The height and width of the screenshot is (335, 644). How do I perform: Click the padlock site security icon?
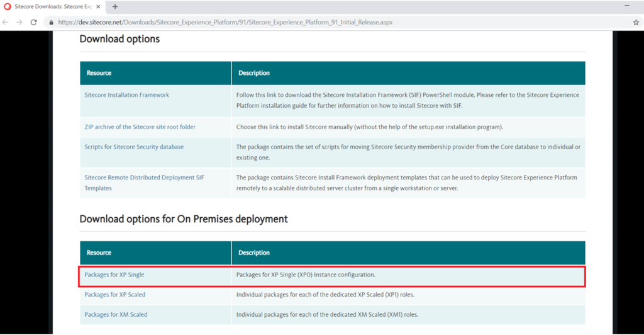pyautogui.click(x=52, y=23)
